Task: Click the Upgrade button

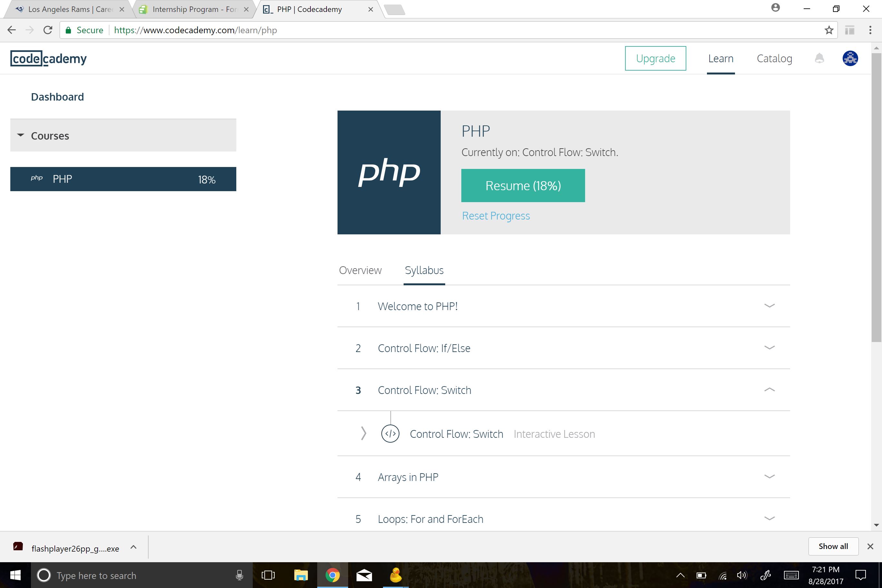Action: pos(655,58)
